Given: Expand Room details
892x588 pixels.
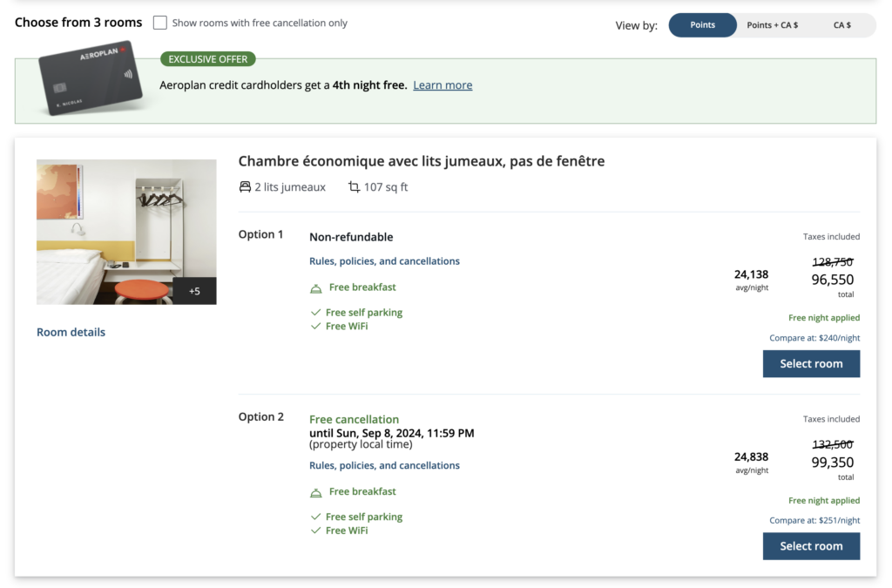Looking at the screenshot, I should [x=71, y=332].
